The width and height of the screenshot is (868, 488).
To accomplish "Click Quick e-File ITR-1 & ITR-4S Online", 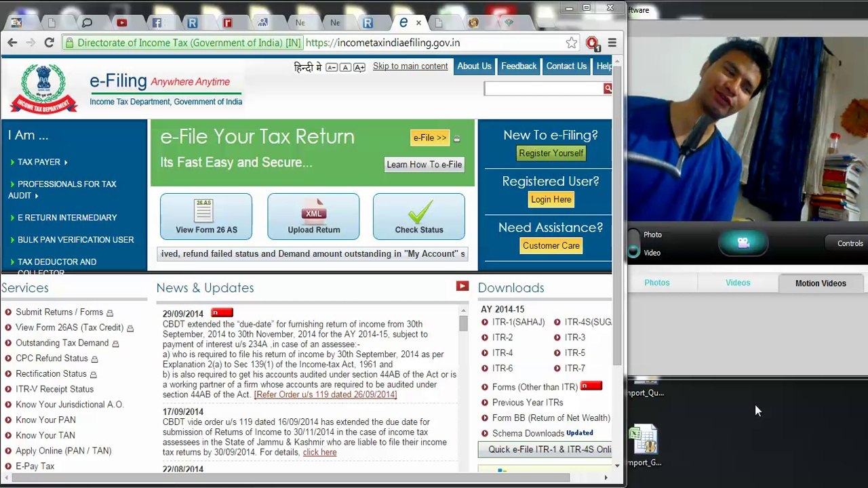I will [x=545, y=449].
